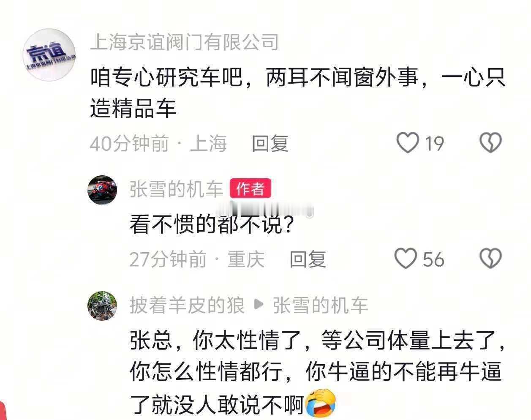This screenshot has width=531, height=420.
Task: Open username 上海京谊阀门有限公司
Action: [184, 42]
